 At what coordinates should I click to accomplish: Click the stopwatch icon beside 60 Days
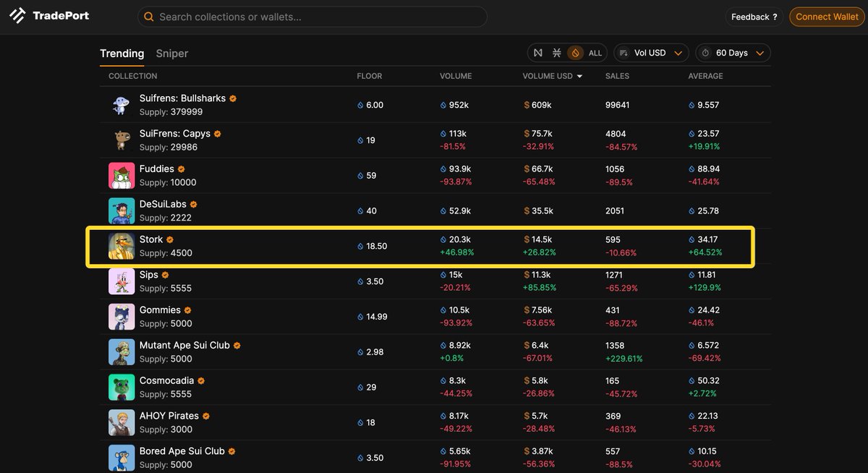coord(705,53)
